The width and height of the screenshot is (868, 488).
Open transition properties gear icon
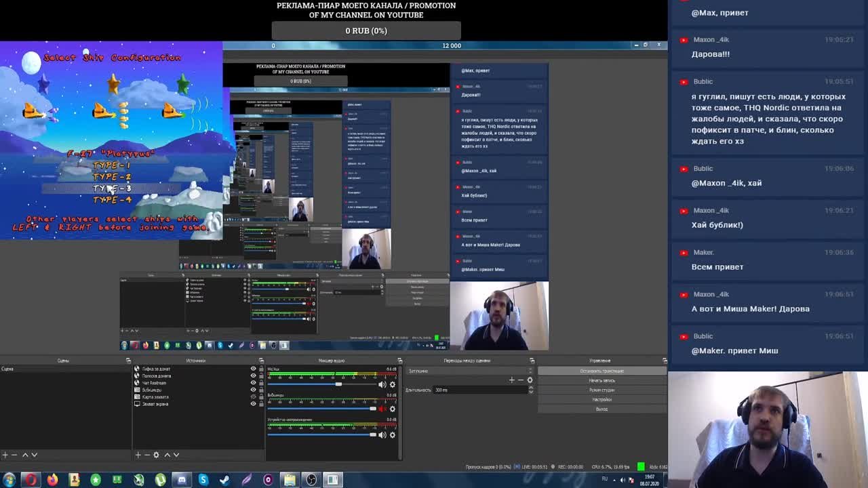[530, 380]
